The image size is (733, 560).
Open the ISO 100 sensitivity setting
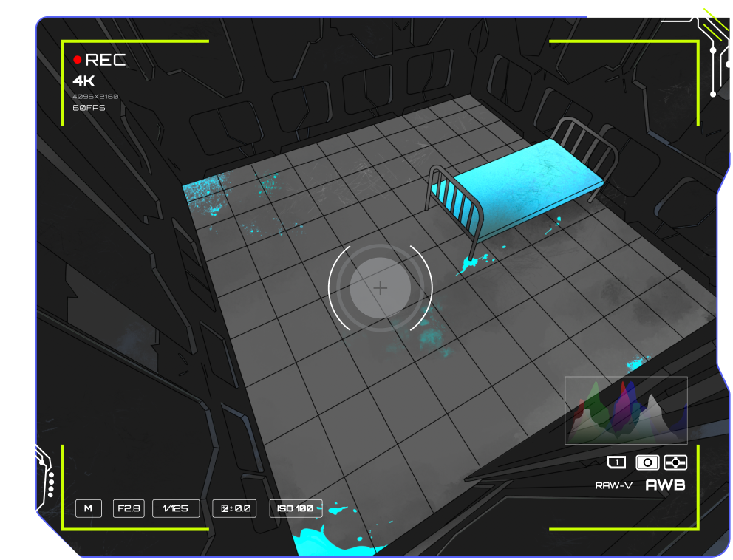tap(296, 508)
